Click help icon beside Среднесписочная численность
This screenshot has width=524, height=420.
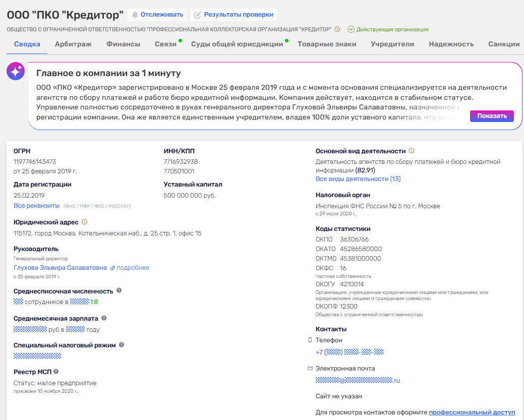119,291
